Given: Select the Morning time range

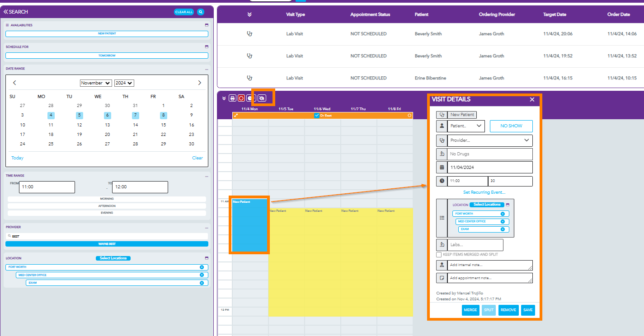Looking at the screenshot, I should tap(107, 199).
